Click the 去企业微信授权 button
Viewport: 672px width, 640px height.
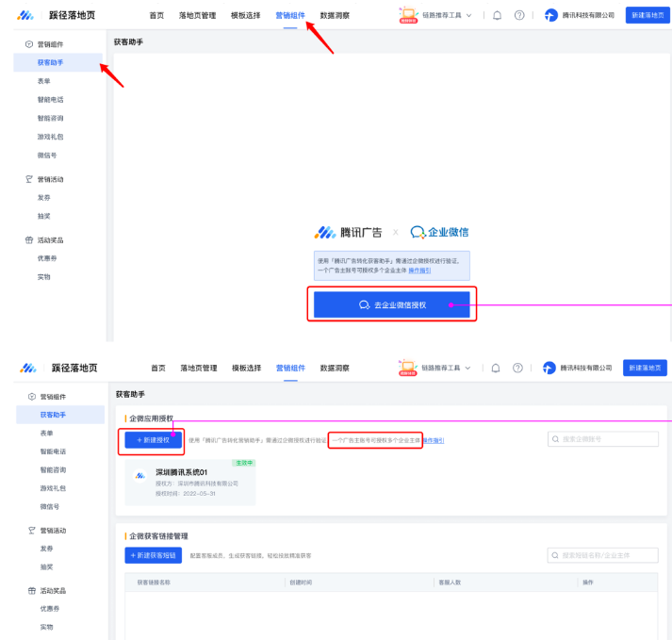pos(391,304)
